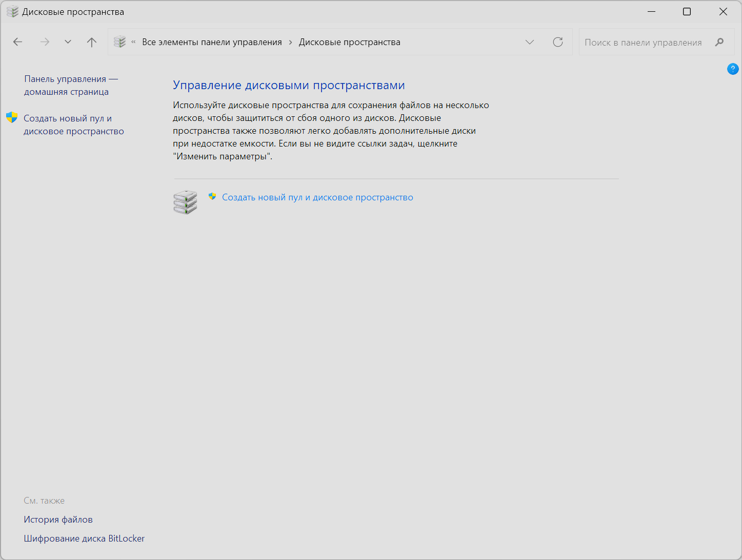Viewport: 742px width, 560px height.
Task: Expand the « breadcrumb chevron in address bar
Action: point(133,42)
